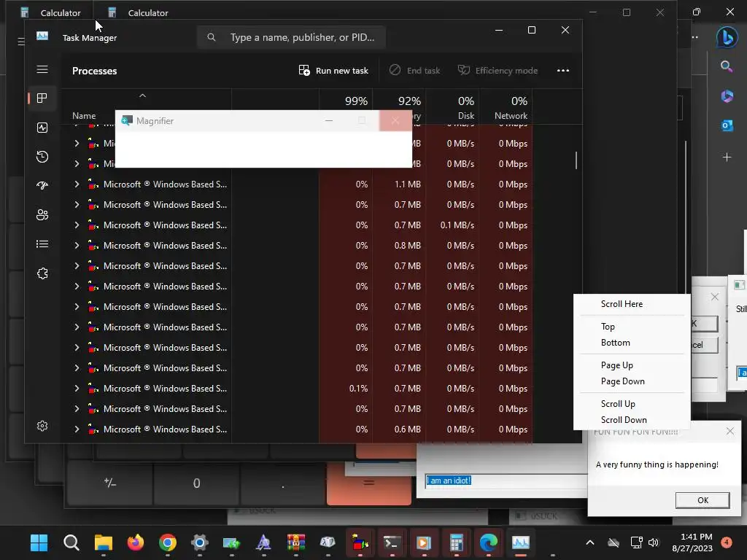Image resolution: width=747 pixels, height=560 pixels.
Task: Launch Google Chrome from the taskbar
Action: 168,542
